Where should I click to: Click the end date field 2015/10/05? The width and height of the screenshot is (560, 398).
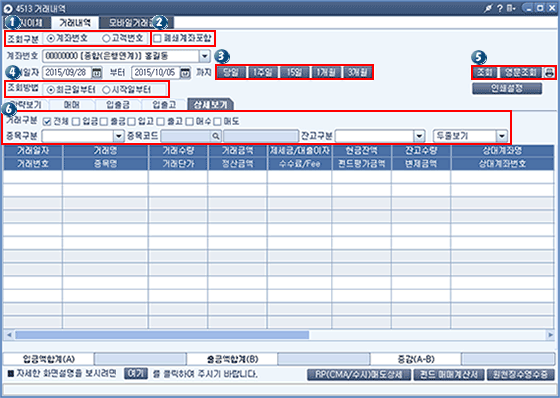click(x=156, y=73)
